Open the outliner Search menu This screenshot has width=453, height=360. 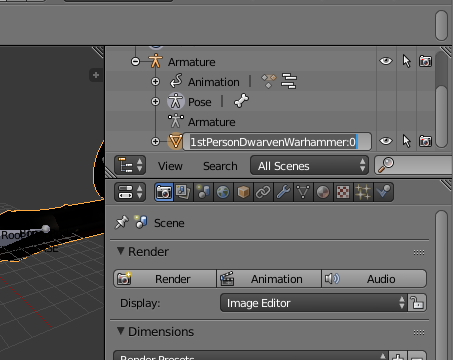tap(220, 166)
